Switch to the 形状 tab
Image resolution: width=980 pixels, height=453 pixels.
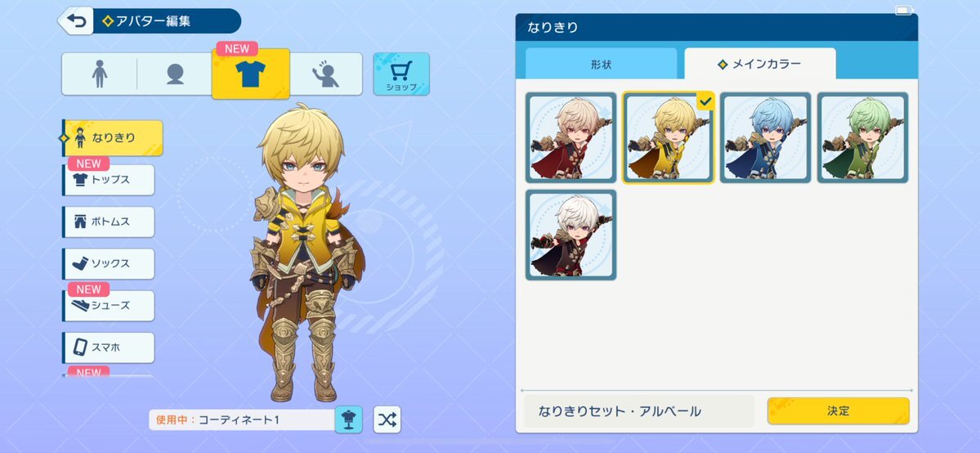[602, 64]
